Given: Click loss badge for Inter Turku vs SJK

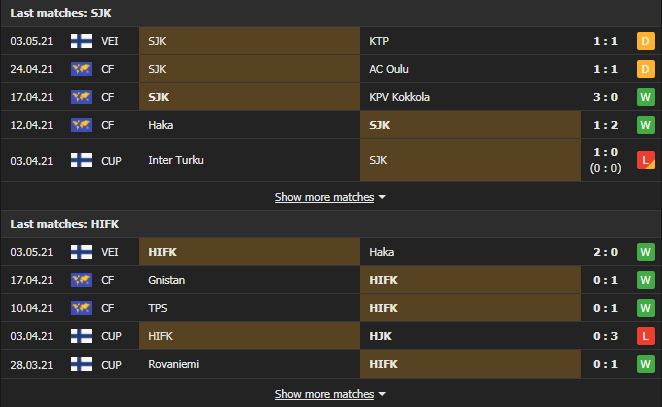Looking at the screenshot, I should click(x=646, y=160).
